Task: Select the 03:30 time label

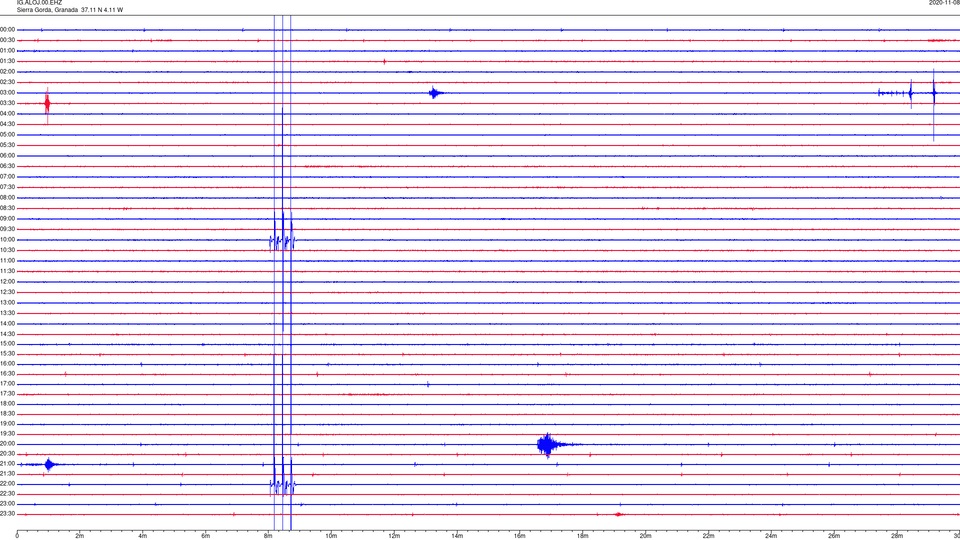Action: (7, 103)
